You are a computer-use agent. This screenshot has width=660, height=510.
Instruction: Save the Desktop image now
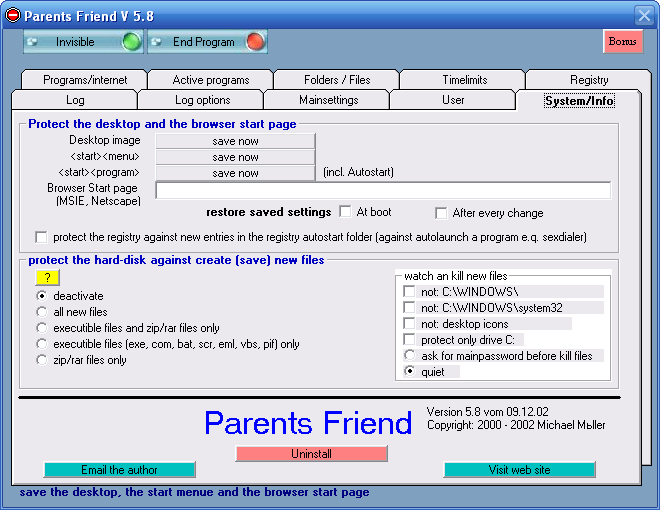coord(235,141)
